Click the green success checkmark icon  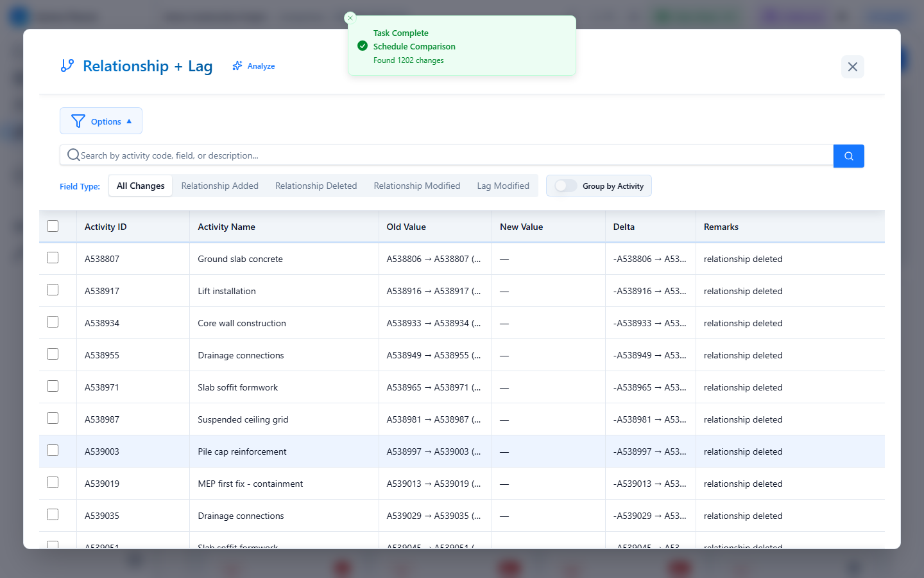coord(363,46)
